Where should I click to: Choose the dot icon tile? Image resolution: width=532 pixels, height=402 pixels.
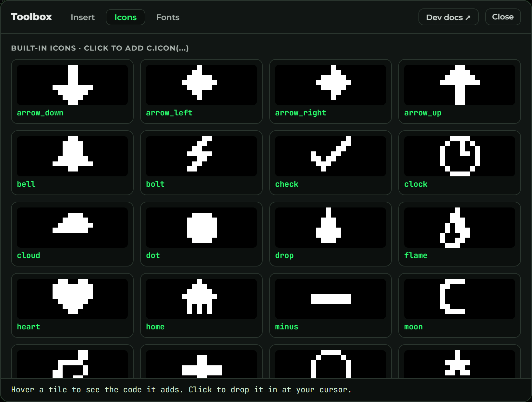tap(201, 234)
